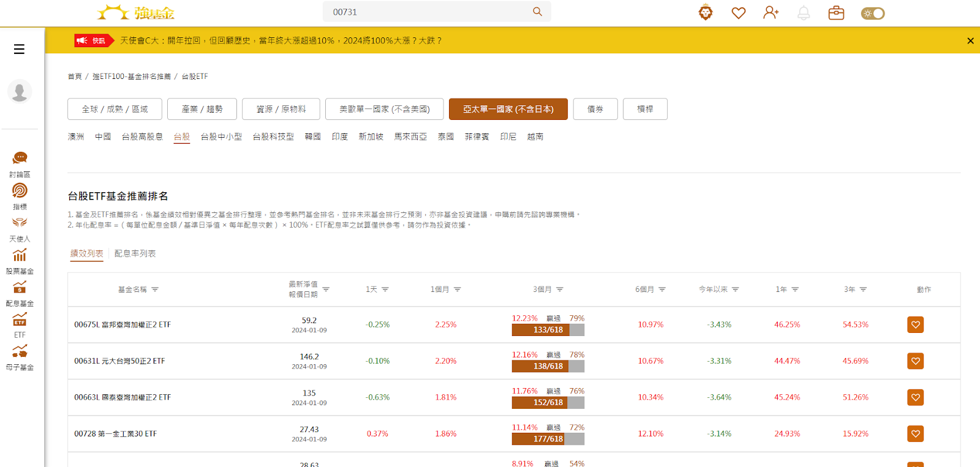980x467 pixels.
Task: Open user avatar profile in sidebar
Action: point(20,91)
